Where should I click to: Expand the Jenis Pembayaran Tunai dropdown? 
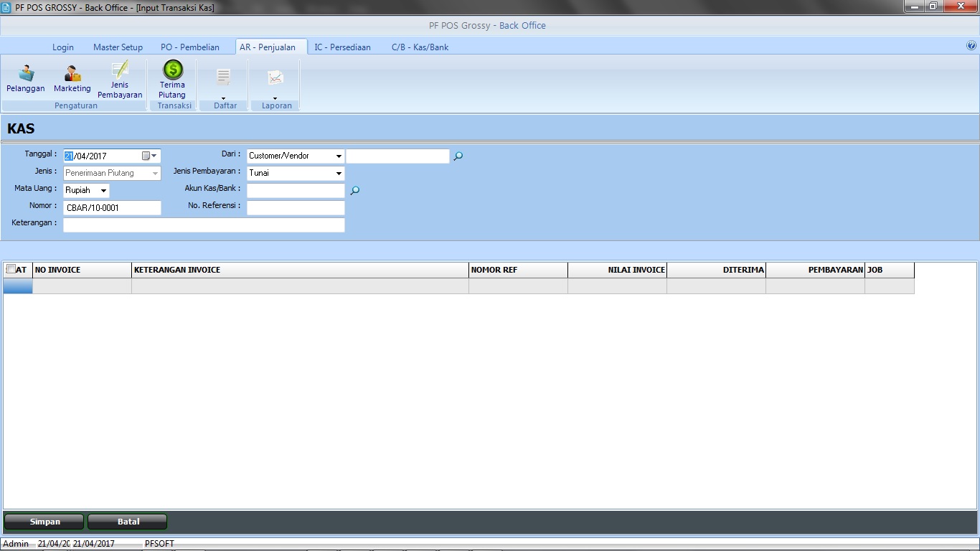tap(339, 173)
